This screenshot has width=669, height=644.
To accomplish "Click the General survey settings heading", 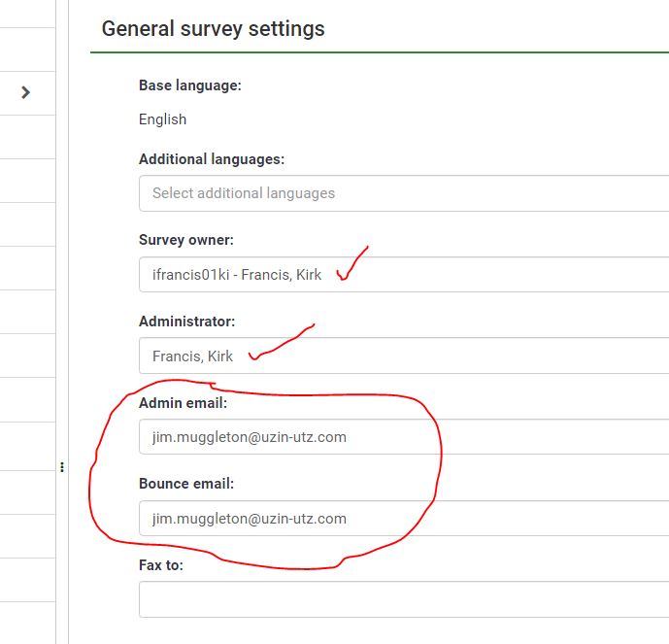I will click(214, 28).
